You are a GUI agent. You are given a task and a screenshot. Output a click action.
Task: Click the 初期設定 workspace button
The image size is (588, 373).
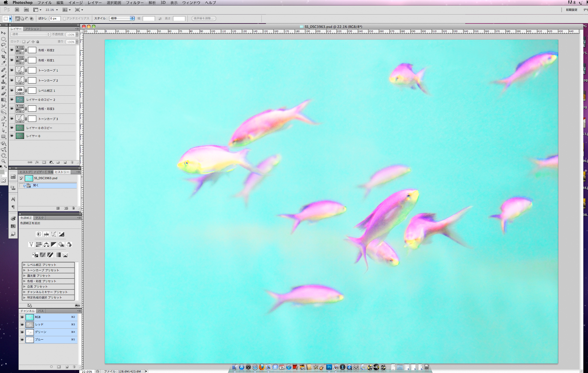[571, 10]
